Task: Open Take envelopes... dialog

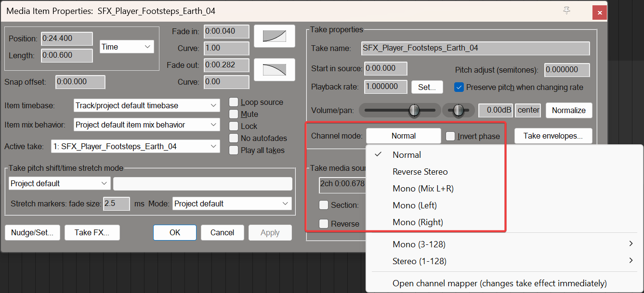Action: point(553,136)
